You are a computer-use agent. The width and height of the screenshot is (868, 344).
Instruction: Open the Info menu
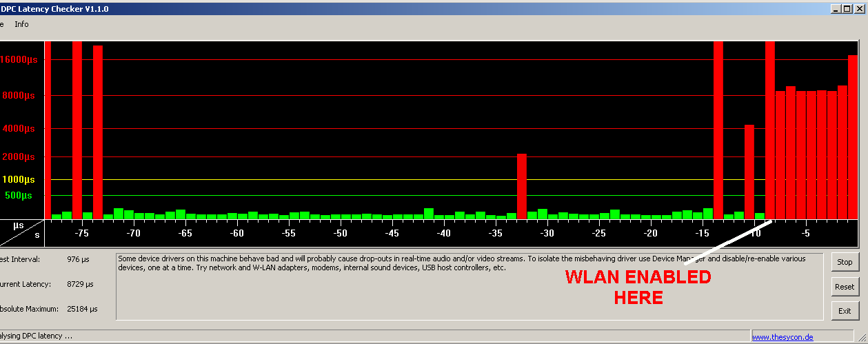tap(22, 24)
